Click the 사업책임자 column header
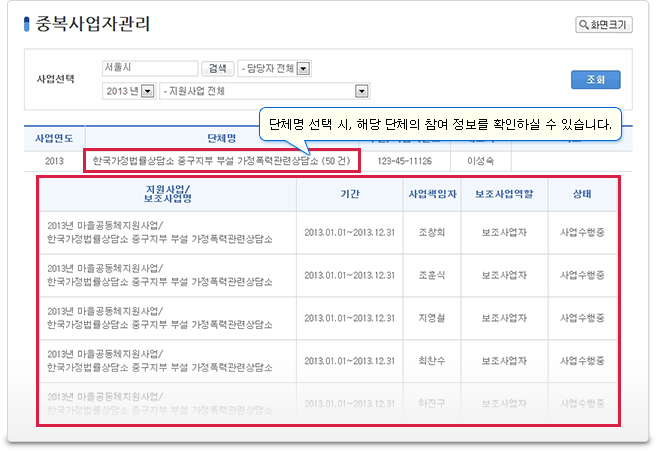656x451 pixels. point(432,194)
